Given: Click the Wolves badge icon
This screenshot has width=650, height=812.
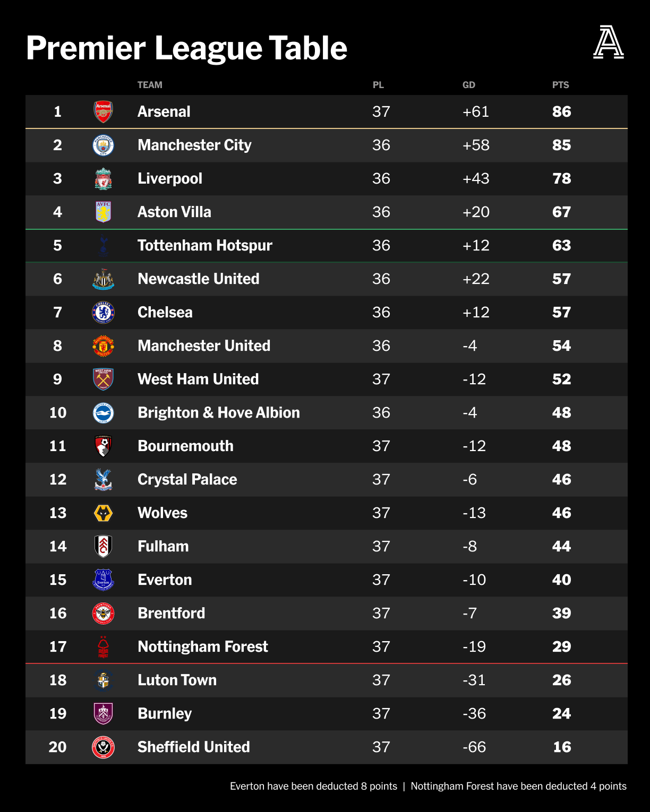Looking at the screenshot, I should [x=103, y=513].
